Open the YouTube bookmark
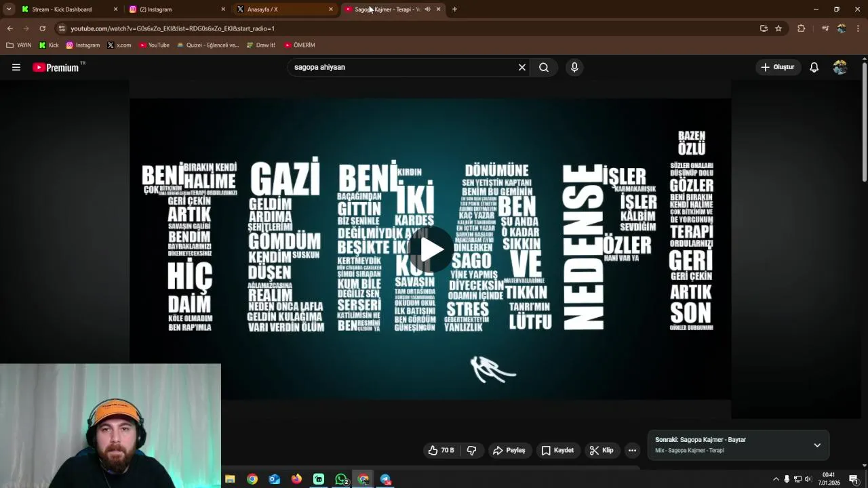Screen dimensions: 868x488 click(154, 45)
